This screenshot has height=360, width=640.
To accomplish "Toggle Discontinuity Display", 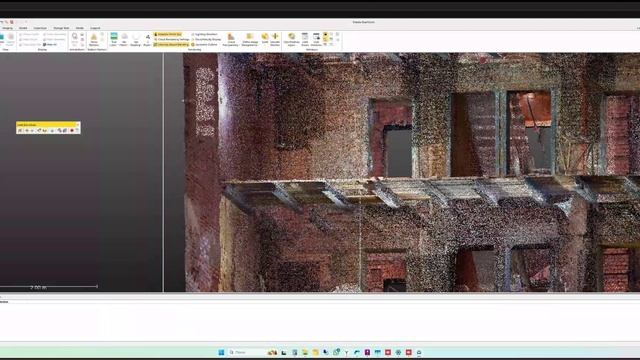I will point(207,39).
